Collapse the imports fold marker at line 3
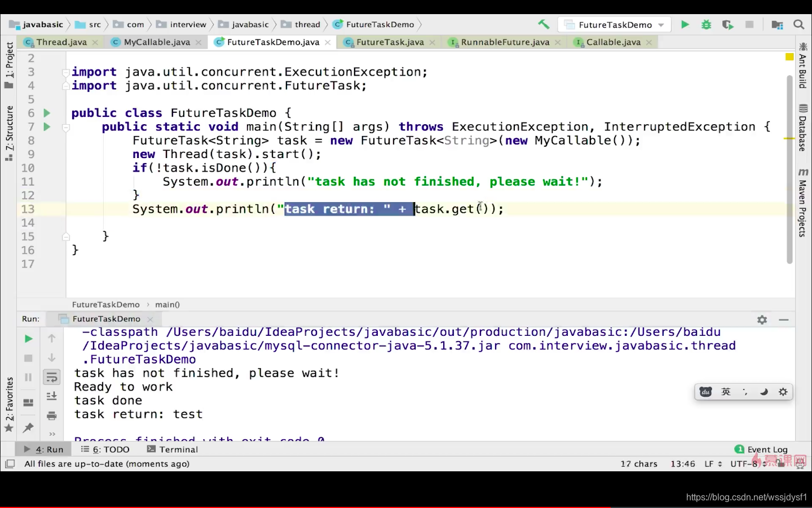 [66, 72]
